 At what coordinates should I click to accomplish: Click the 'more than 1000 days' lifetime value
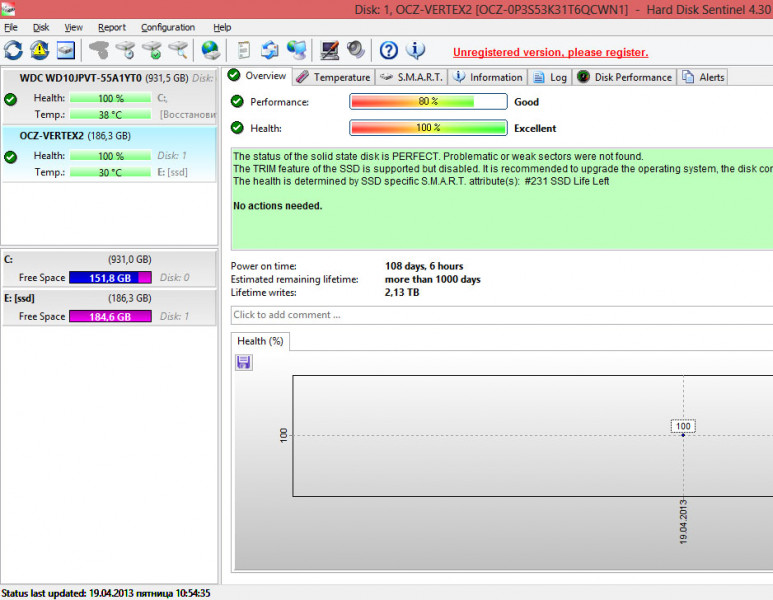tap(432, 280)
